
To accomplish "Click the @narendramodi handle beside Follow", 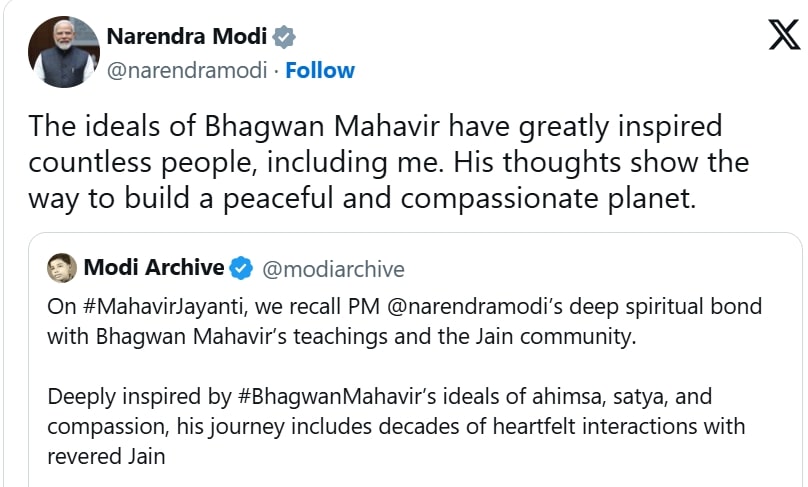I will (189, 70).
